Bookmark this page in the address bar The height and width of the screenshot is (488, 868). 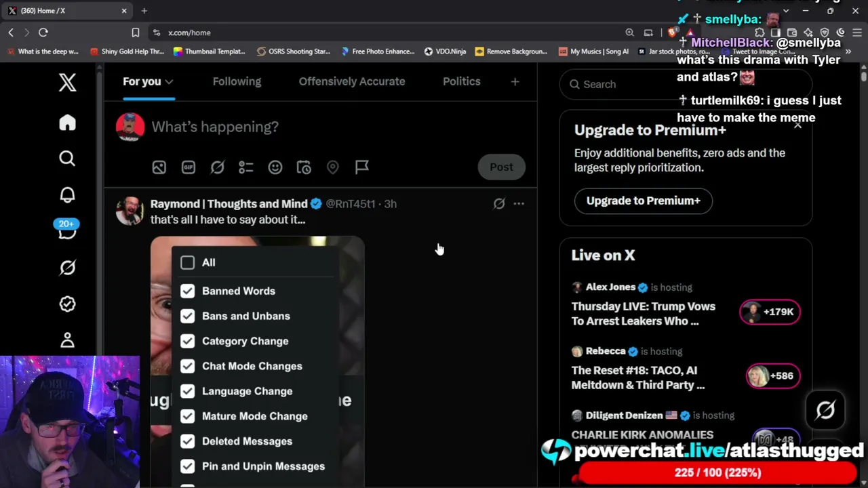[136, 33]
